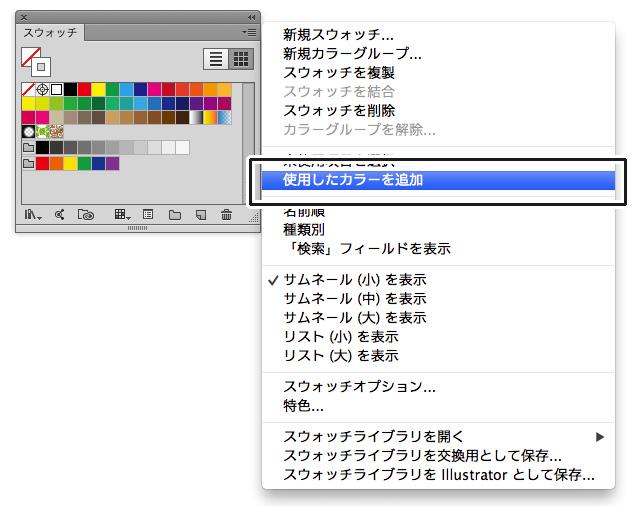Viewport: 642px width, 506px height.
Task: Select the スウォッチ panel tab
Action: (x=50, y=32)
